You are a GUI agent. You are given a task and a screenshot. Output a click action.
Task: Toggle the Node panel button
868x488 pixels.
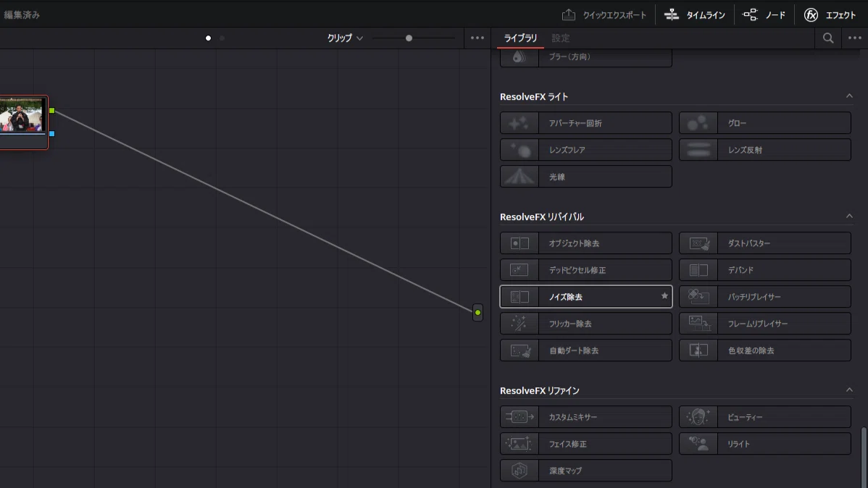(x=764, y=15)
